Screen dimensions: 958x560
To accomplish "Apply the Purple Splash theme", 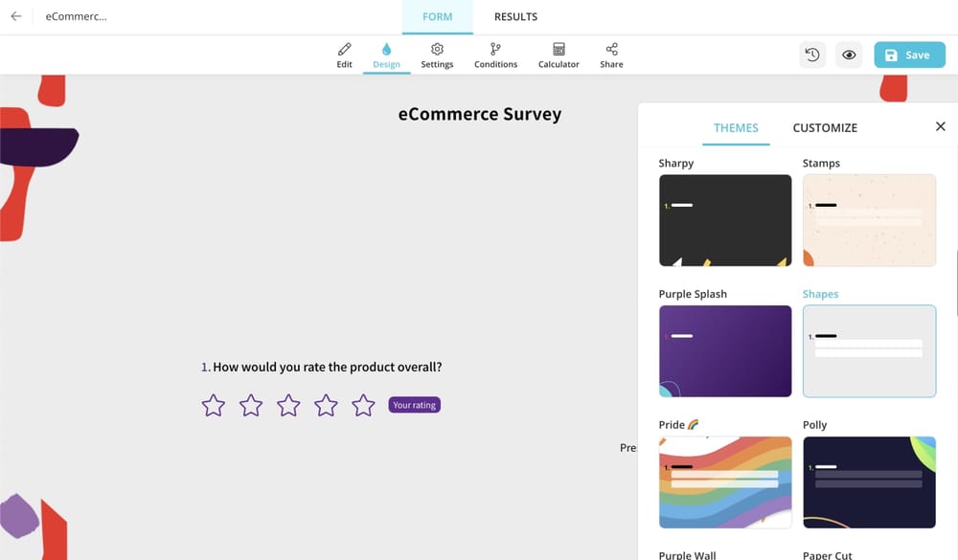I will point(725,351).
